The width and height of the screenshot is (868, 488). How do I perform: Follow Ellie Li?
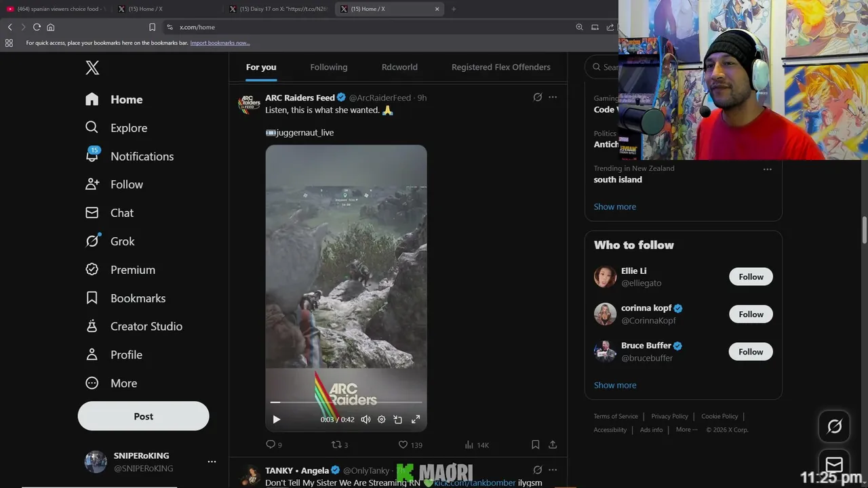coord(751,277)
